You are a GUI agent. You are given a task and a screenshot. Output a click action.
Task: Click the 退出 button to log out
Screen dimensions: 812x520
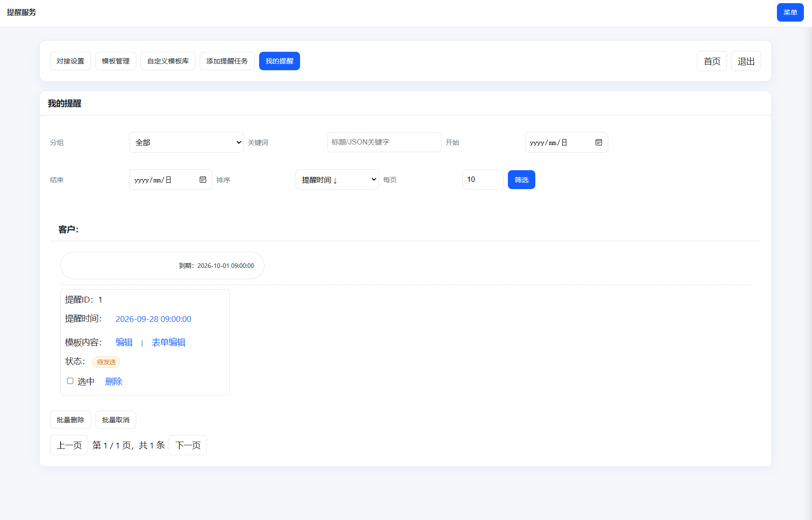746,61
